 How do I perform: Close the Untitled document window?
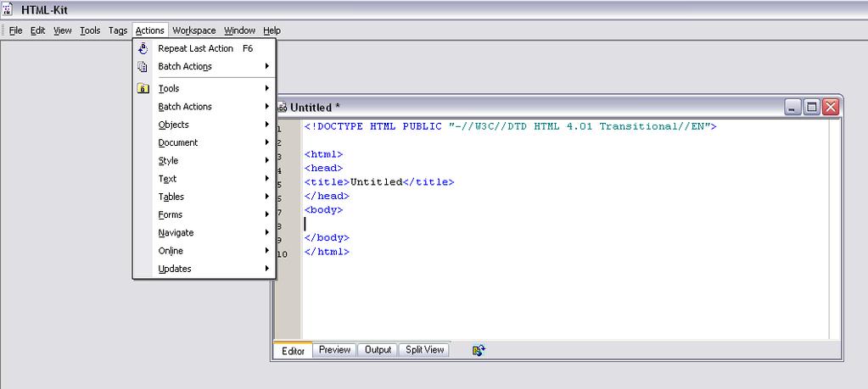[x=831, y=107]
